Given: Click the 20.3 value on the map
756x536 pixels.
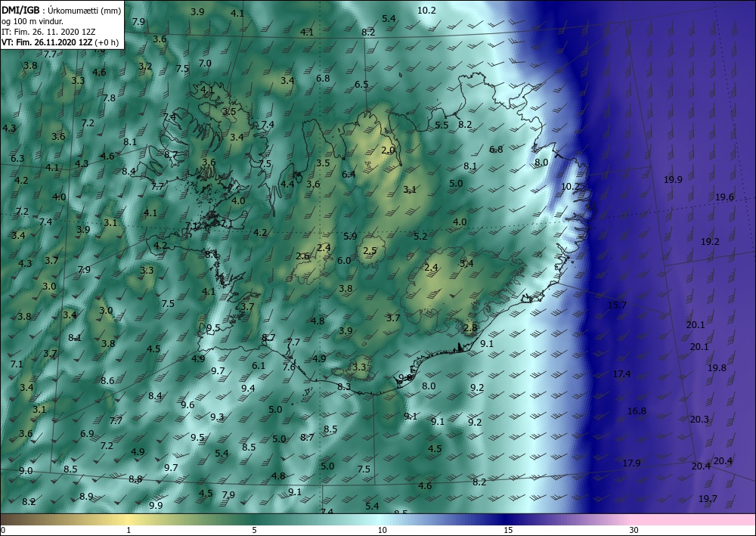Looking at the screenshot, I should [x=699, y=420].
